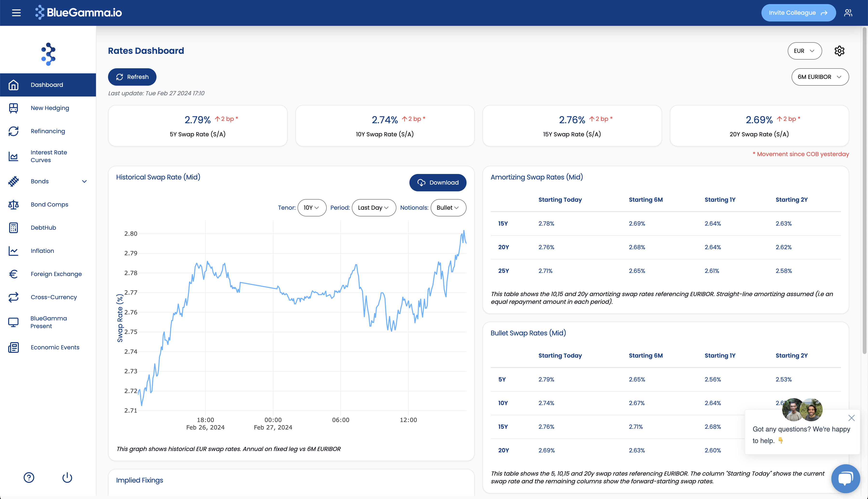Go to Interest Rate Curves page
The image size is (868, 499).
coord(49,156)
